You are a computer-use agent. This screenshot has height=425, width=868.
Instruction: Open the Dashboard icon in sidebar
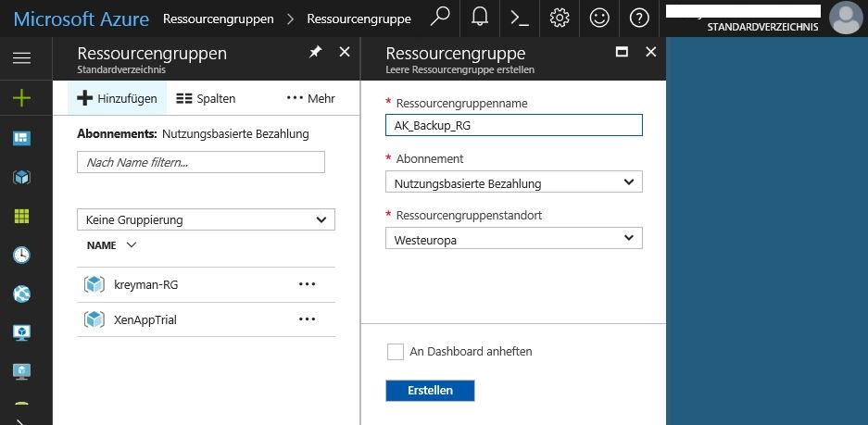tap(21, 138)
